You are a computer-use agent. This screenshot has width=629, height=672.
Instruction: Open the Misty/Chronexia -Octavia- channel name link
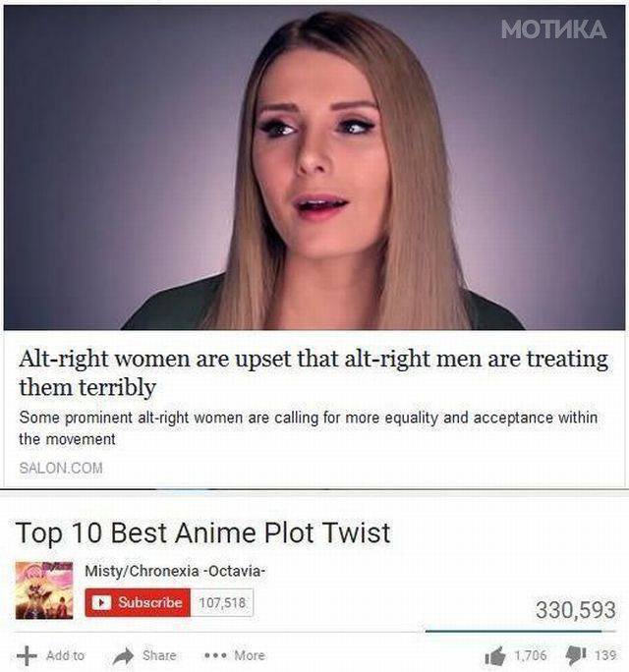(x=175, y=571)
